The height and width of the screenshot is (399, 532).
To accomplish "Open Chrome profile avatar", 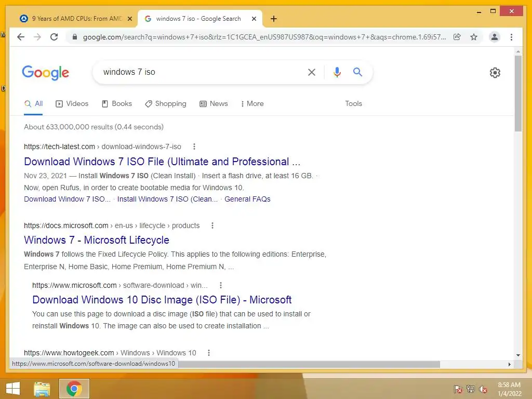I will click(x=495, y=37).
